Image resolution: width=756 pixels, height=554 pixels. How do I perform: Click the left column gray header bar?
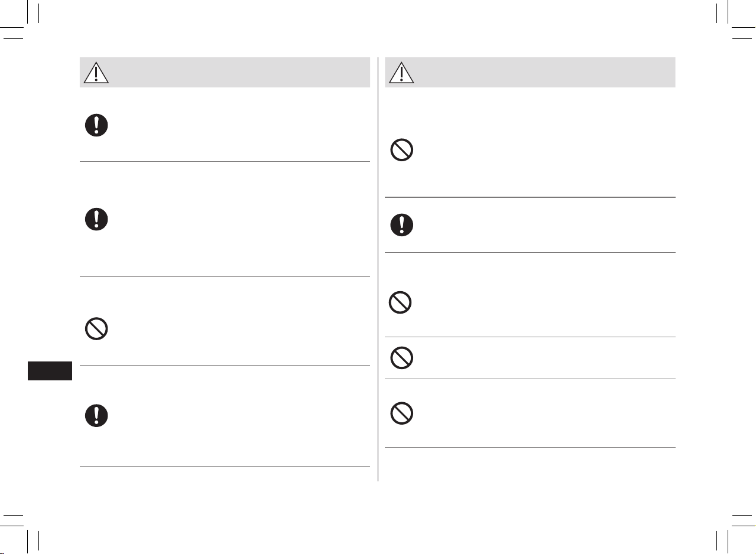coord(225,72)
